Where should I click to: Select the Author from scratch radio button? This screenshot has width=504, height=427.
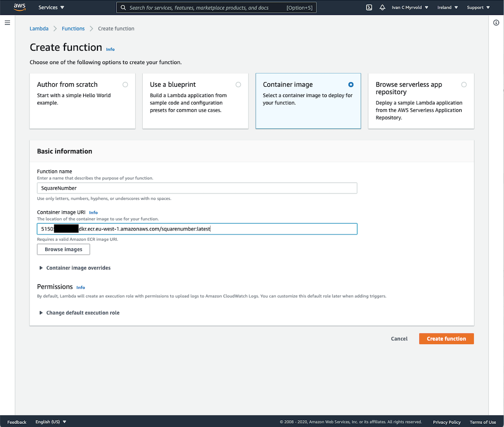pos(126,85)
